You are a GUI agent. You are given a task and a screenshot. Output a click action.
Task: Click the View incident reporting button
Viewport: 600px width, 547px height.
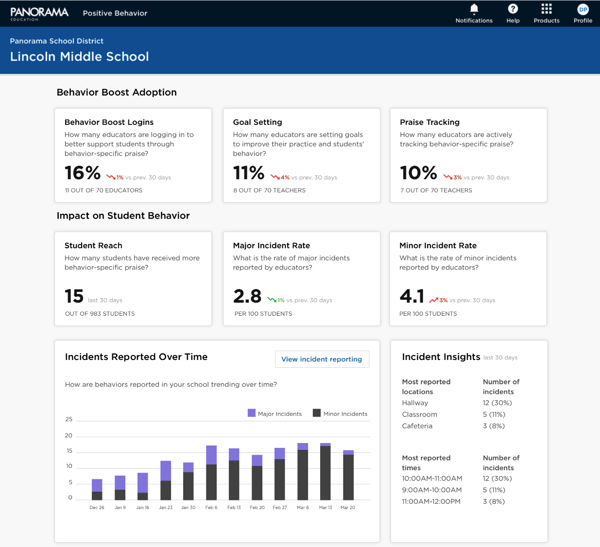pos(322,359)
